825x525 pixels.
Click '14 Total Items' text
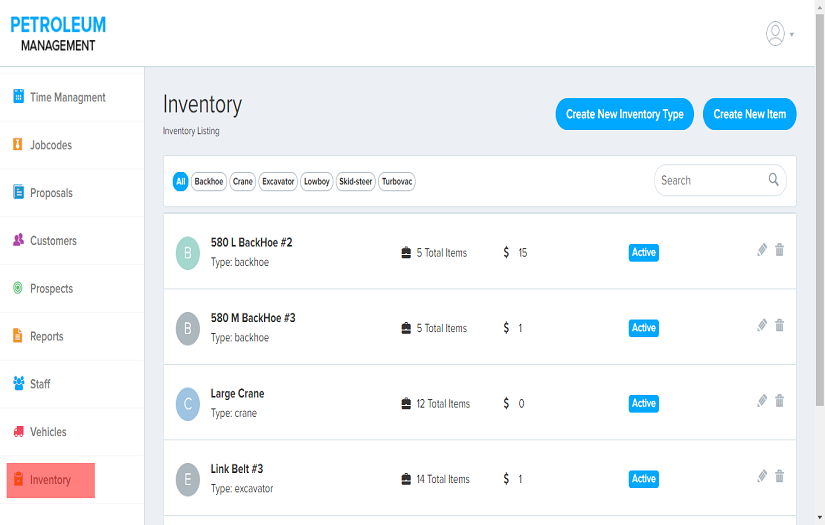point(443,479)
